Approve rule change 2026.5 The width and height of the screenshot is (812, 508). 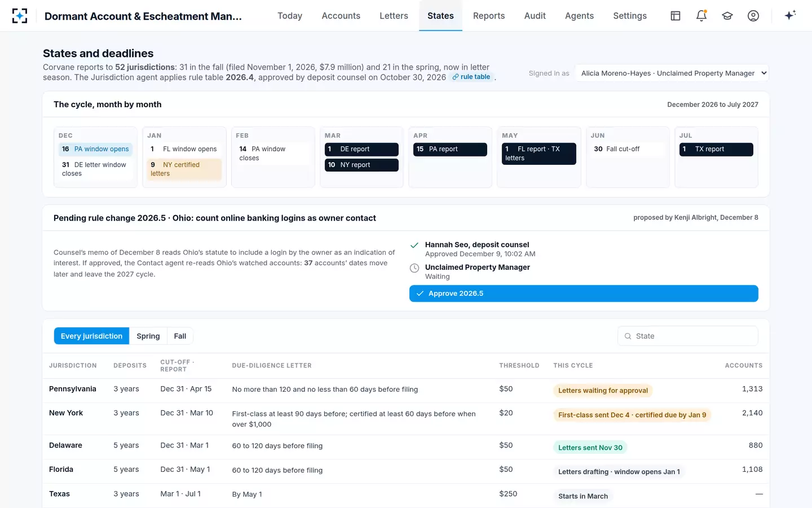[584, 294]
